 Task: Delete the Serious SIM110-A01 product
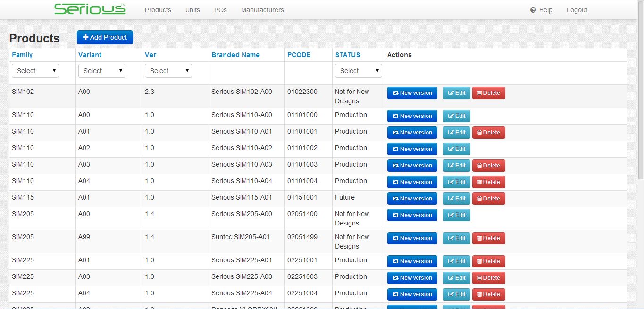(x=488, y=133)
